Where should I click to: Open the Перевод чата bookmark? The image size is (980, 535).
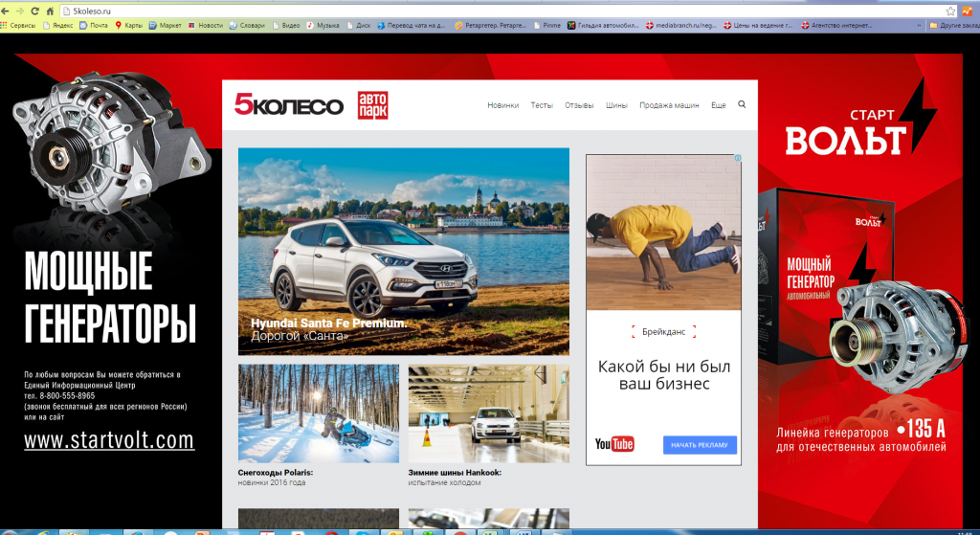pyautogui.click(x=412, y=26)
